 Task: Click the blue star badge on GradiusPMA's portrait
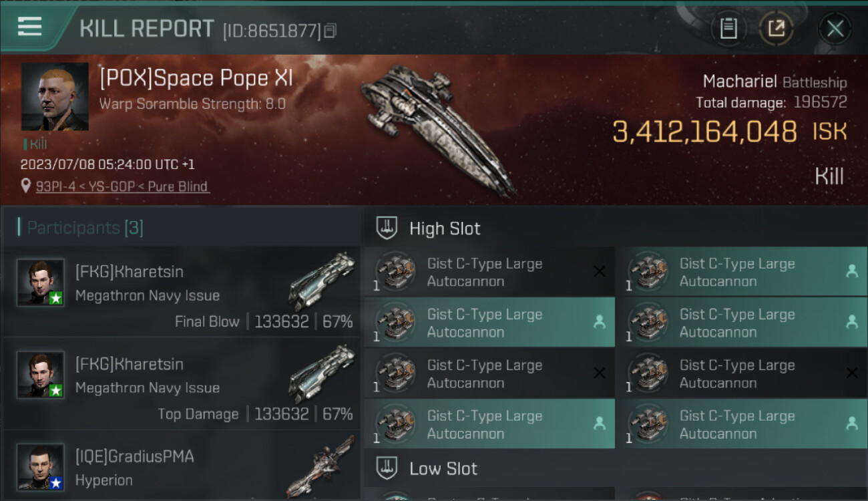click(x=56, y=482)
